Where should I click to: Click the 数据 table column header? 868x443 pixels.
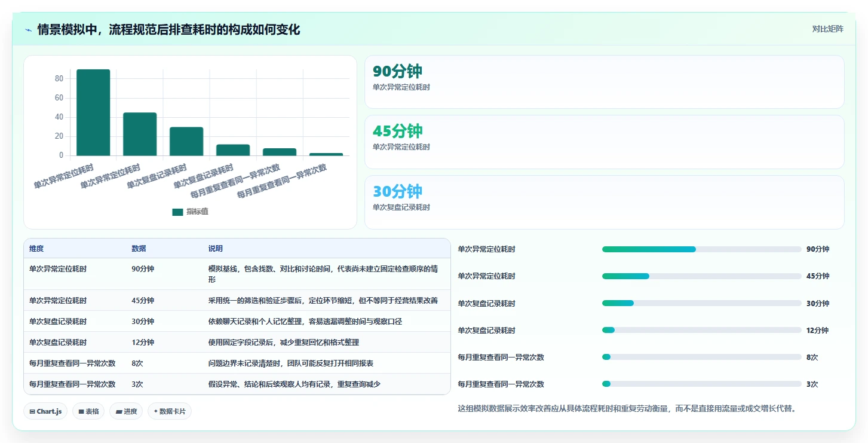coord(139,249)
